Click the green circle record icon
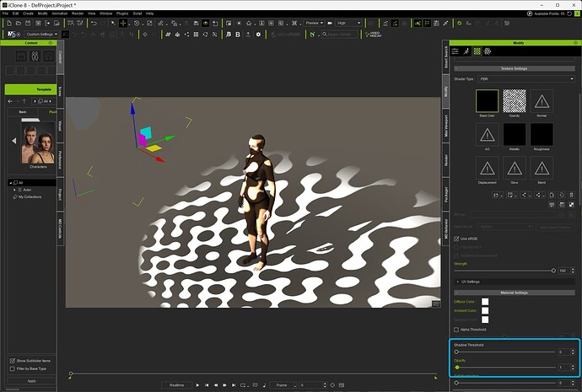582x392 pixels. (x=460, y=23)
